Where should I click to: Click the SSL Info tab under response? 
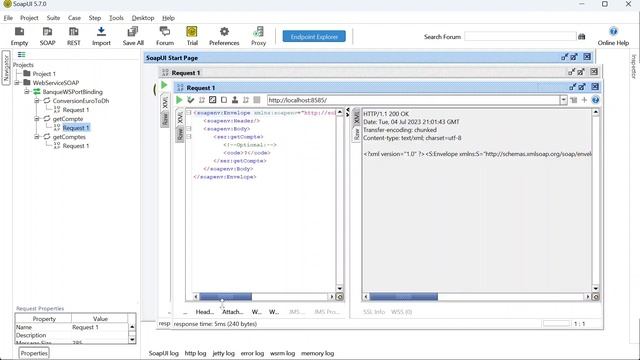click(374, 312)
